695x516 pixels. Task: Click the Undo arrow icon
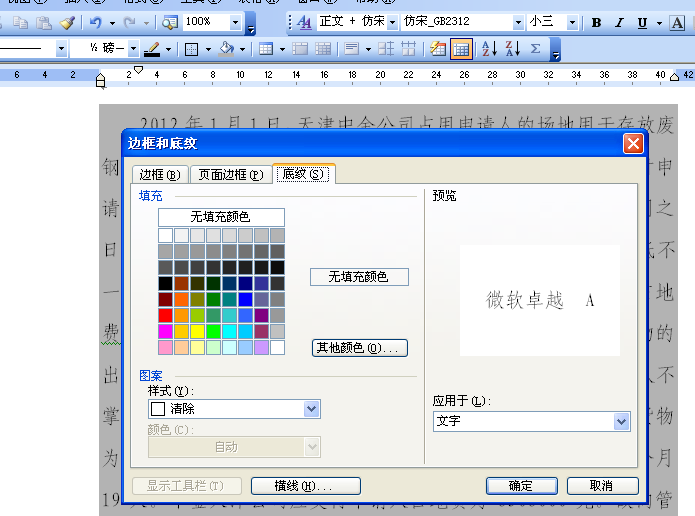(96, 22)
